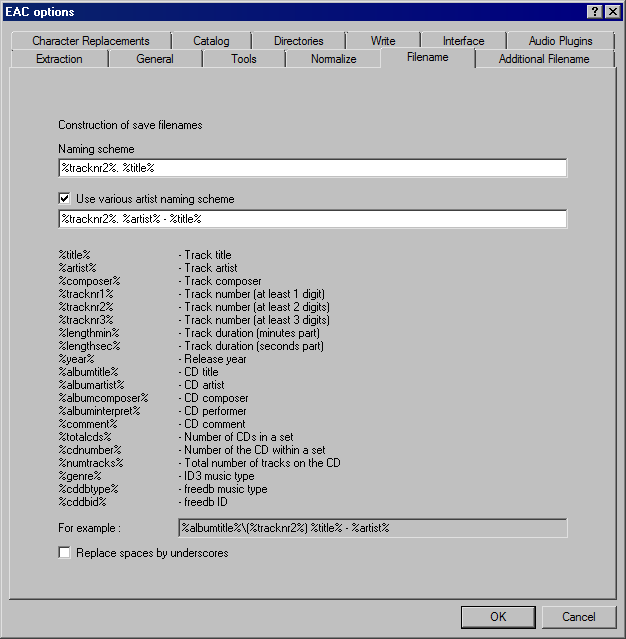626x639 pixels.
Task: Click the %albumtitle% placeholder in the list
Action: [x=88, y=372]
